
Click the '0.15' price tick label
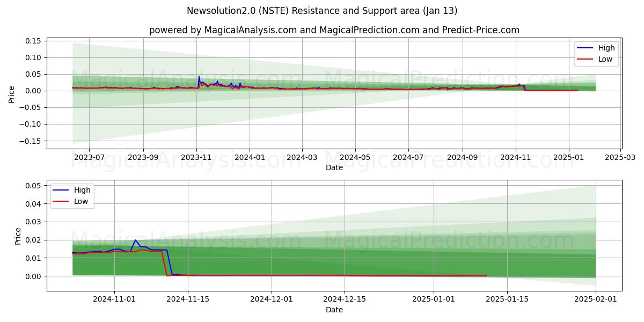point(33,41)
